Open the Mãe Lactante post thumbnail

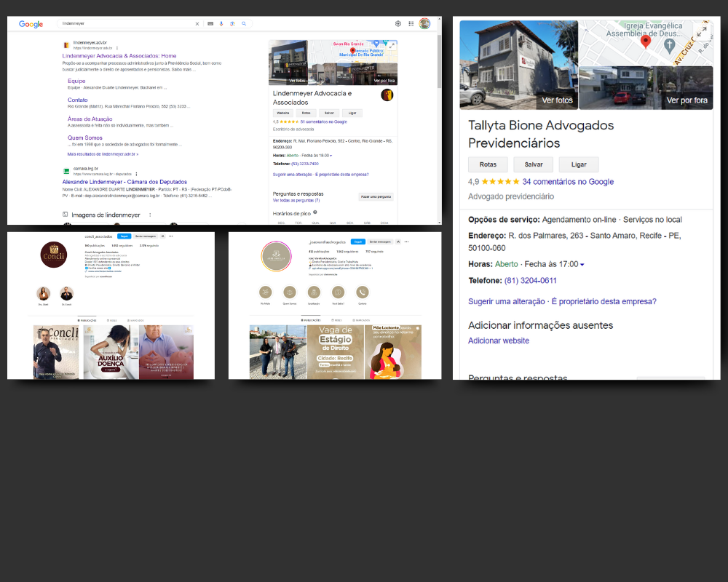pyautogui.click(x=393, y=352)
